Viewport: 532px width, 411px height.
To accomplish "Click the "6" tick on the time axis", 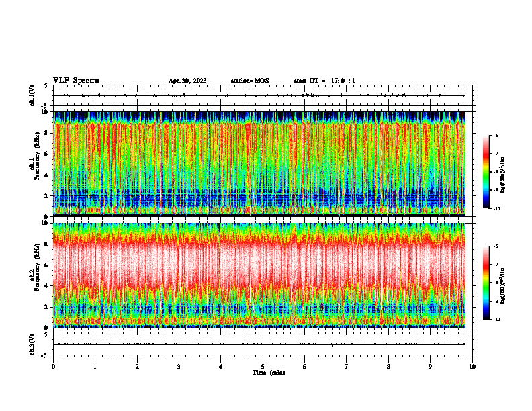I will pyautogui.click(x=305, y=367).
